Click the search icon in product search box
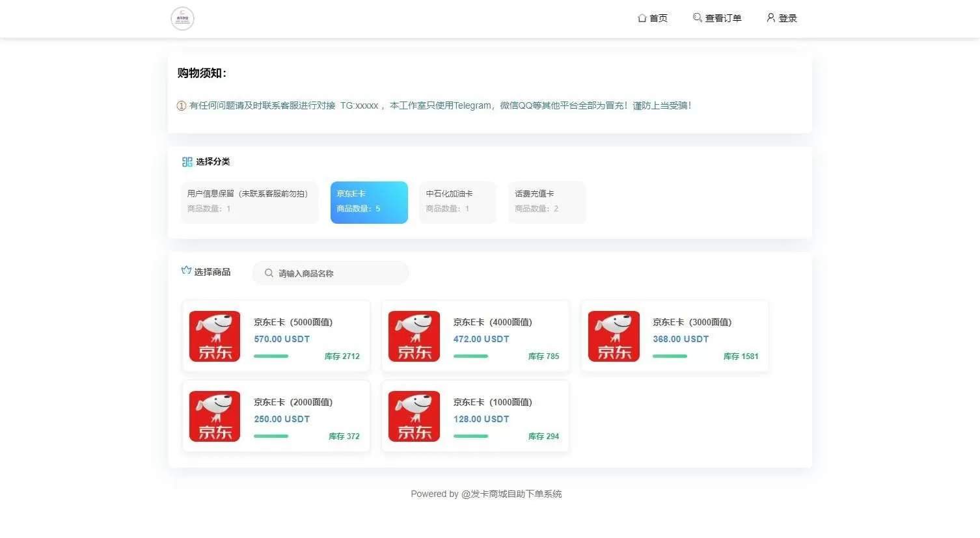 (269, 273)
